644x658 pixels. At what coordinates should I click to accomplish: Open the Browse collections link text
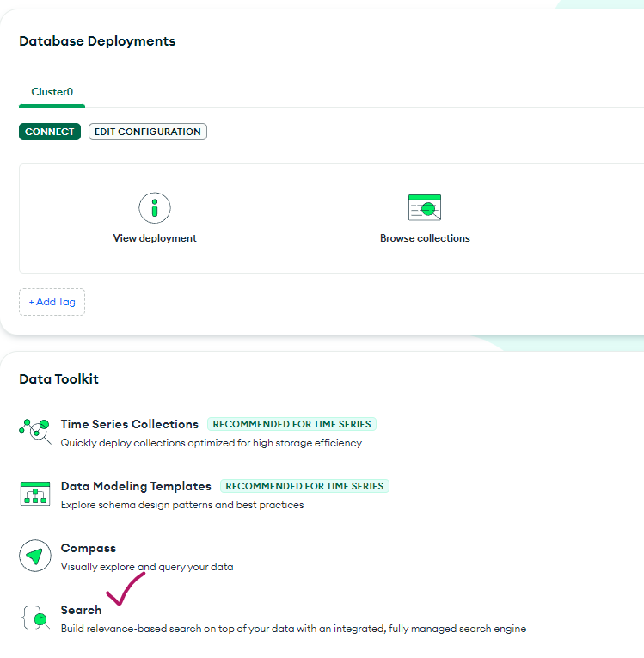point(425,238)
